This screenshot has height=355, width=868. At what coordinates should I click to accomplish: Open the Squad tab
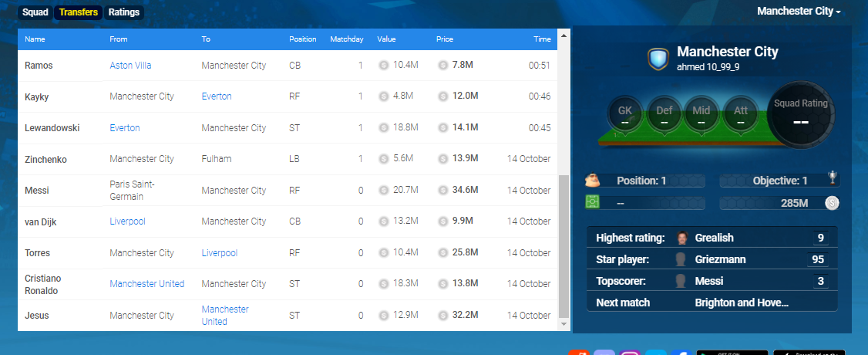[x=35, y=12]
